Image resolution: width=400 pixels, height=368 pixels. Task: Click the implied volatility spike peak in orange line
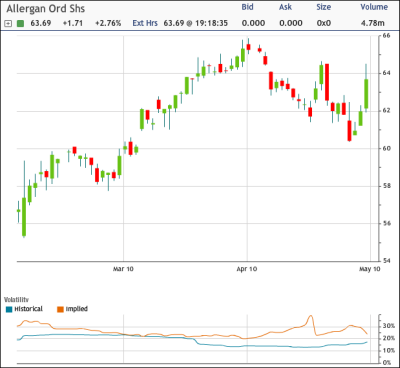pyautogui.click(x=310, y=317)
